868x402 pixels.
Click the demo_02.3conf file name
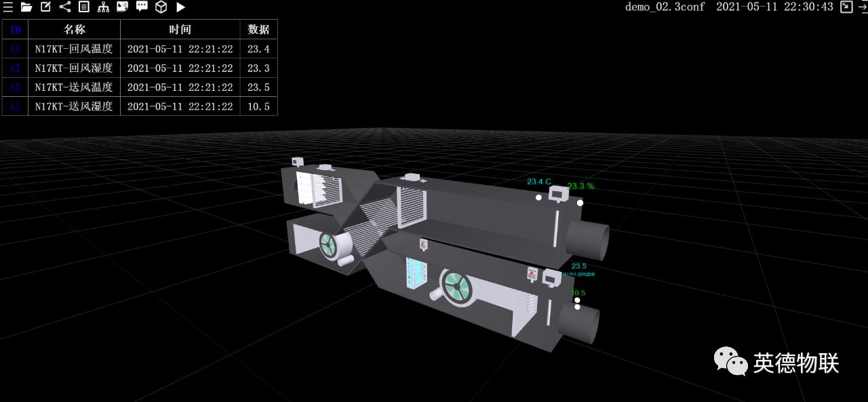tap(665, 7)
